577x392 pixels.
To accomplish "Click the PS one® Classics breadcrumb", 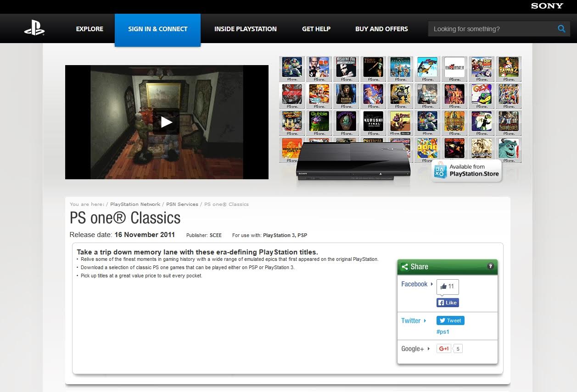I will click(x=226, y=204).
